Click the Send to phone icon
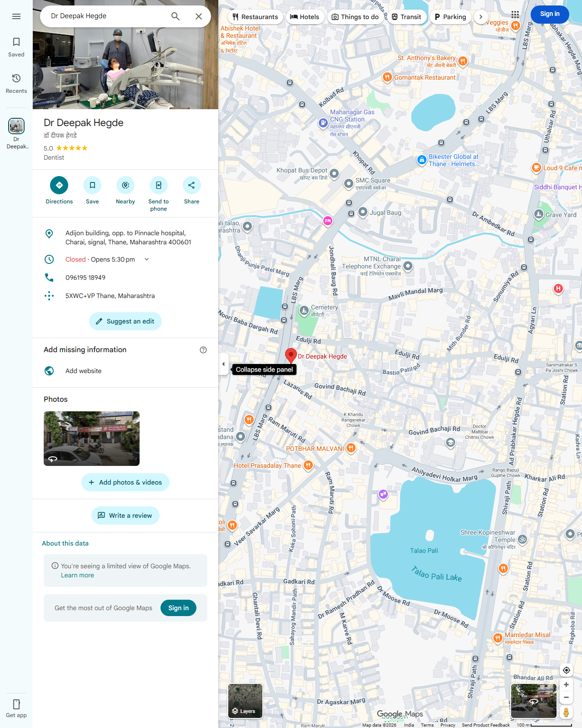 click(x=159, y=185)
